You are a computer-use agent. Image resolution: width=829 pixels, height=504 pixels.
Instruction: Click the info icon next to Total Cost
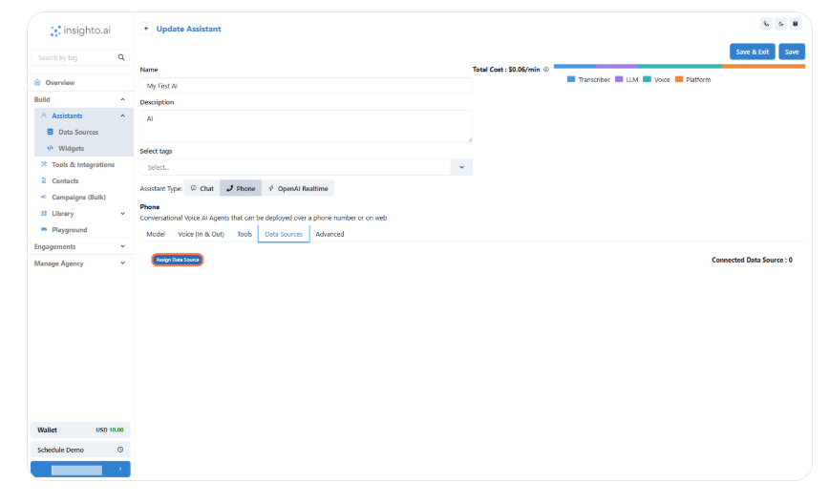546,70
